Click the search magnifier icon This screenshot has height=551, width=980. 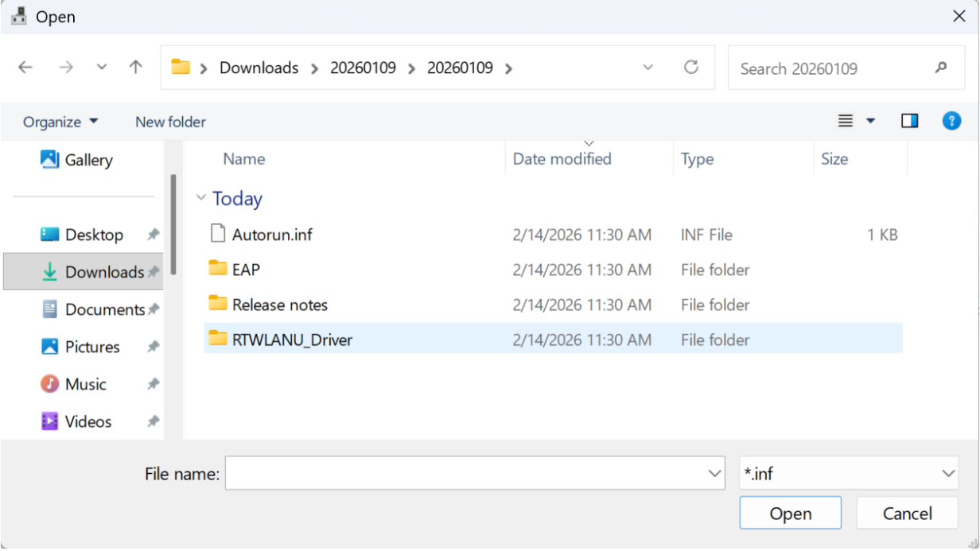click(941, 68)
